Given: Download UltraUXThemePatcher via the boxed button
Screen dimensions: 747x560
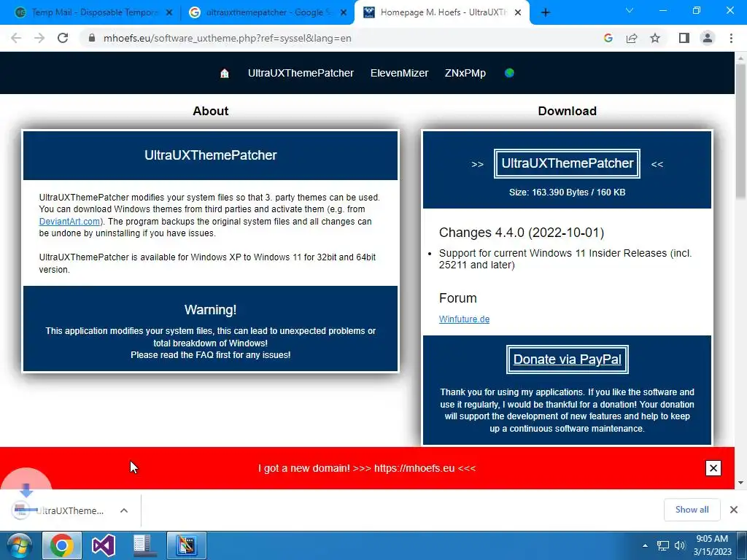Looking at the screenshot, I should coord(567,164).
